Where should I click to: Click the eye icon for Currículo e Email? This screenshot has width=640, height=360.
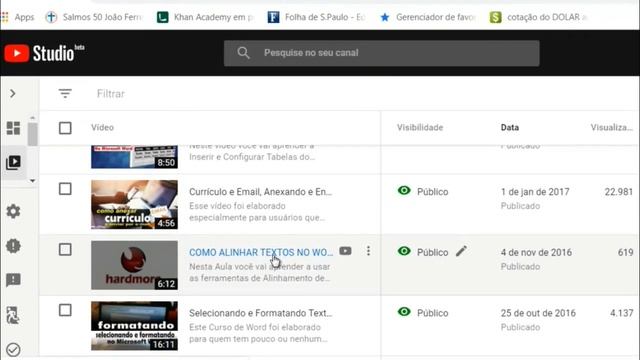click(x=404, y=191)
